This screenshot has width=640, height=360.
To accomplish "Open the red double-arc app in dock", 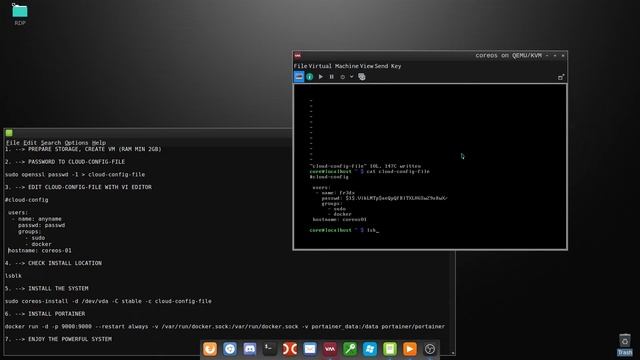I will [290, 349].
